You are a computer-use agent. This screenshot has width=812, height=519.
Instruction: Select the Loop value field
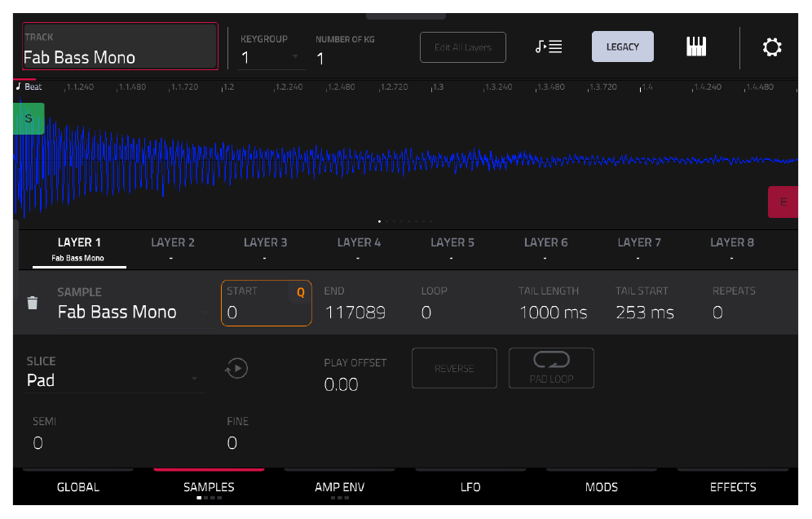pyautogui.click(x=426, y=313)
